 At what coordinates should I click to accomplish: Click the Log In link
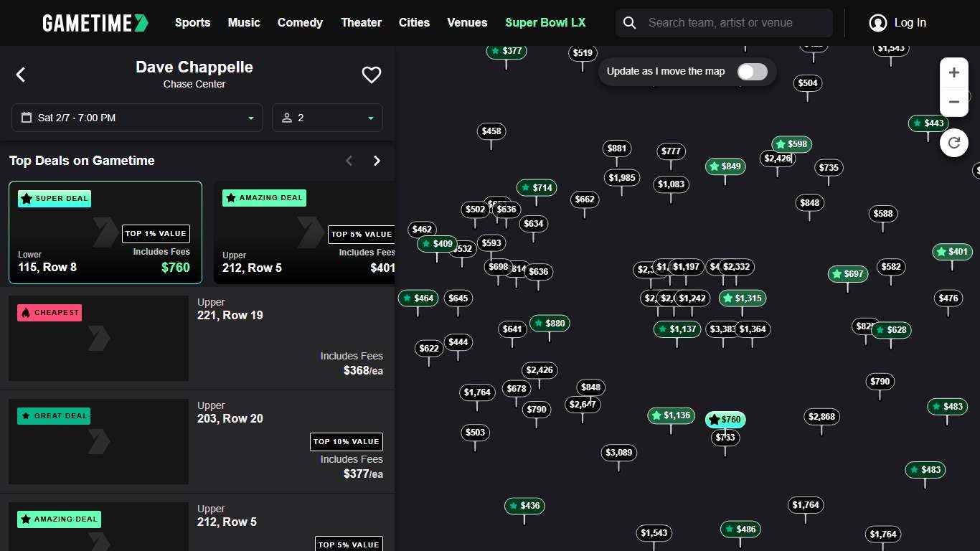click(x=910, y=23)
